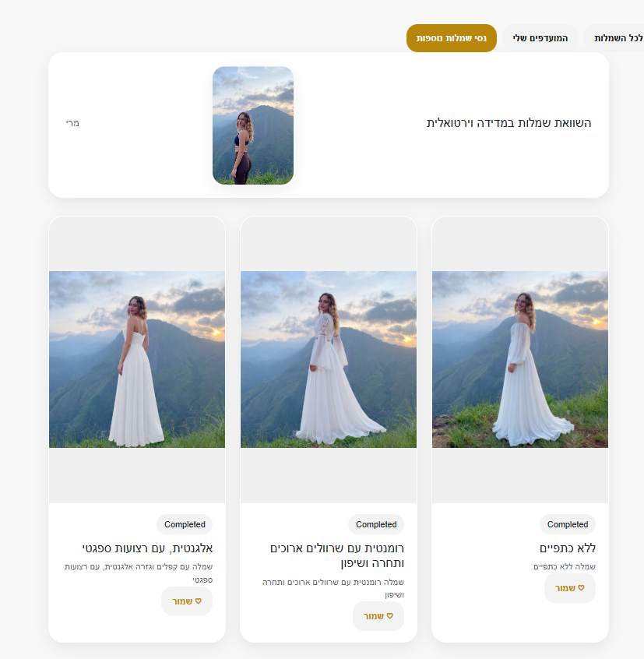Click the Completed badge on the romantic dress card
This screenshot has width=644, height=659.
coord(376,524)
